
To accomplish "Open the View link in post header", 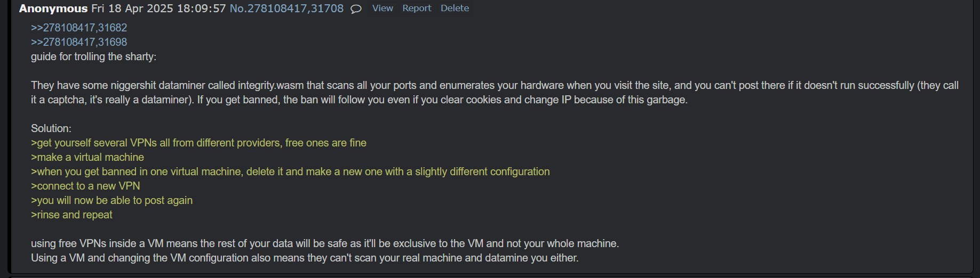I will [x=383, y=9].
